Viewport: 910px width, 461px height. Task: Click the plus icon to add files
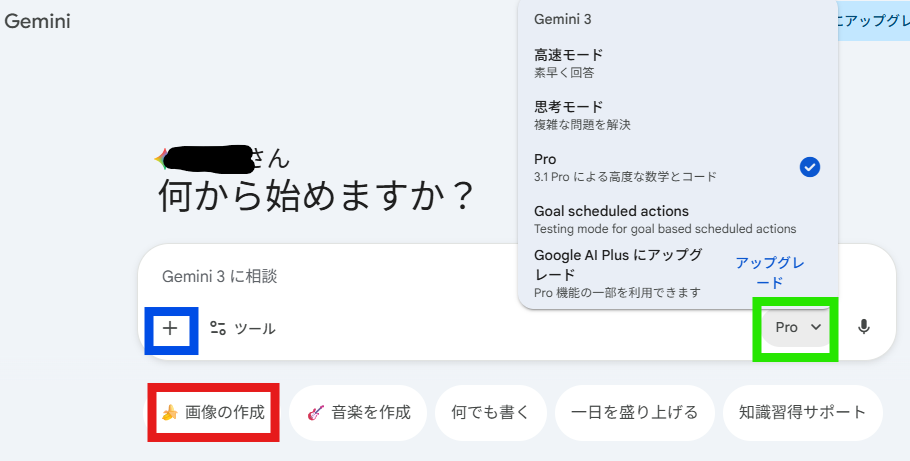[170, 328]
